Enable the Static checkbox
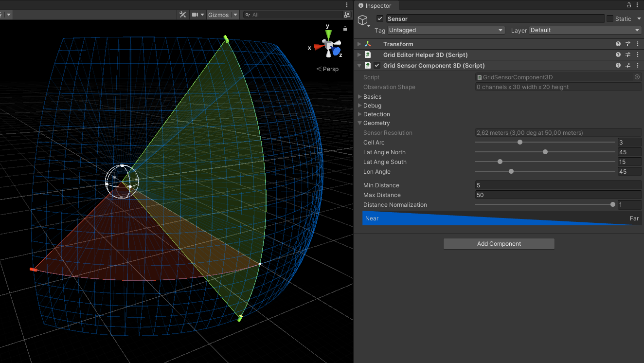This screenshot has width=644, height=363. click(x=610, y=19)
